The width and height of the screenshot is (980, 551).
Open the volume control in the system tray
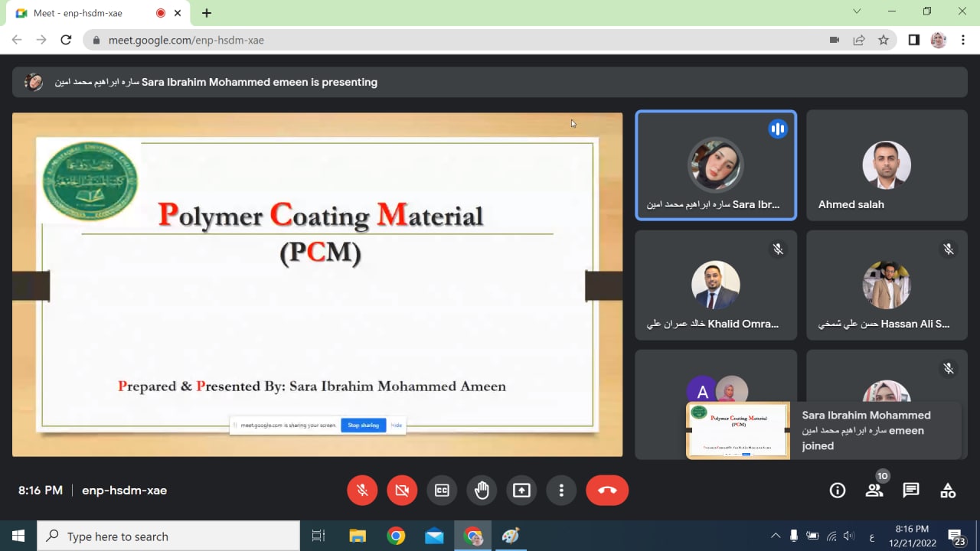[x=850, y=536]
